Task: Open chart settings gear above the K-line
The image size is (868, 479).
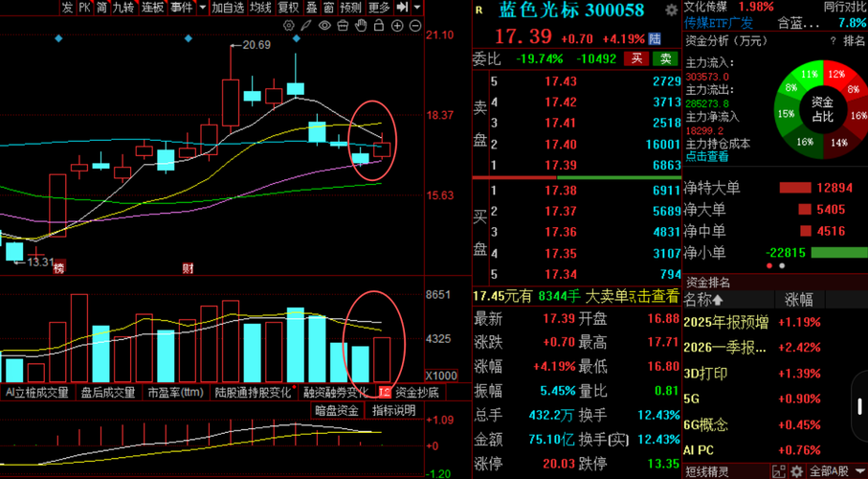Action: coord(288,25)
